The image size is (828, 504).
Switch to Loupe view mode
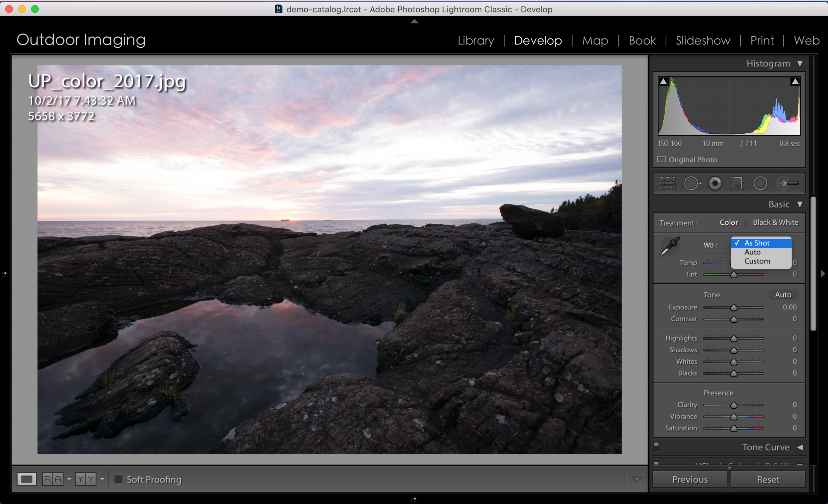(x=26, y=479)
